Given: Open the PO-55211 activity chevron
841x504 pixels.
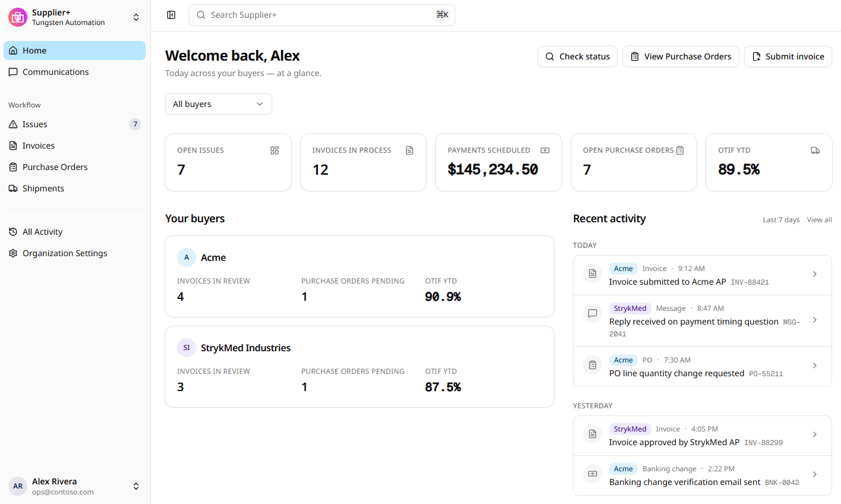Looking at the screenshot, I should 815,366.
